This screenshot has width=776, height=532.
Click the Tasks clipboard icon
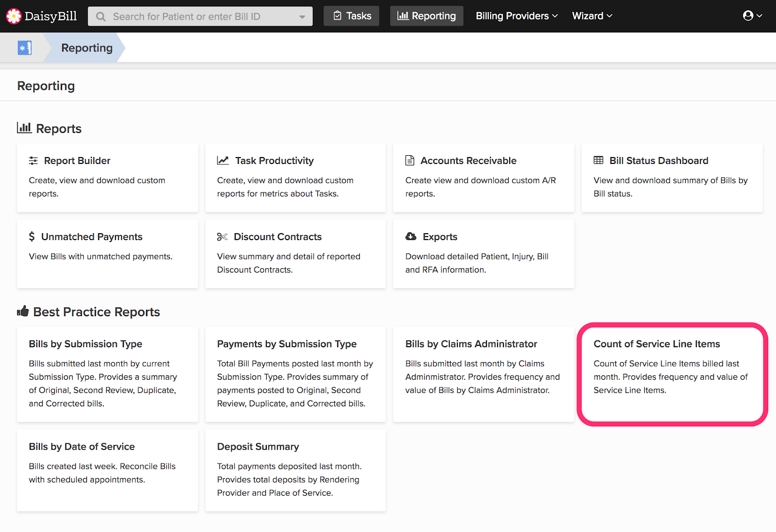[x=338, y=16]
